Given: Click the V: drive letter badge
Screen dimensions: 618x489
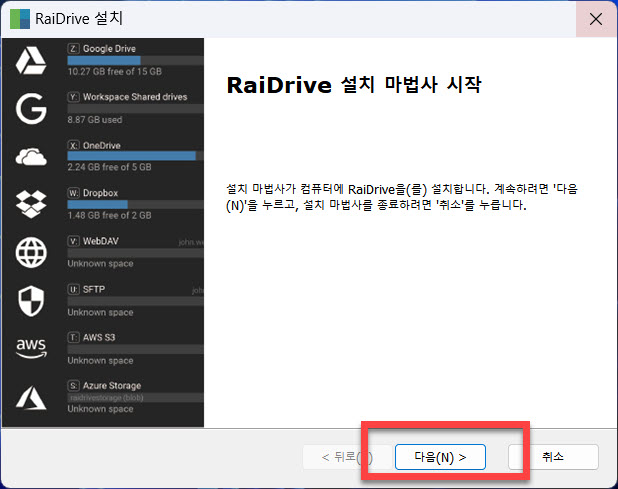Looking at the screenshot, I should click(x=74, y=241).
